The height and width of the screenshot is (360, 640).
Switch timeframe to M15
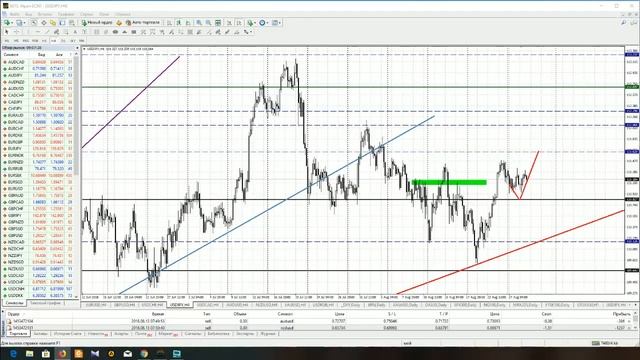25,40
